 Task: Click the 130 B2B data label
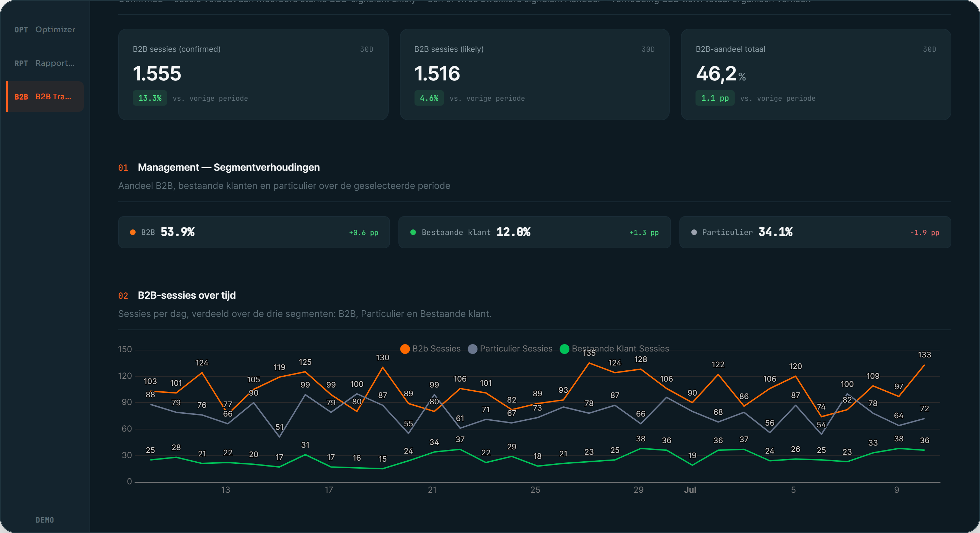382,357
